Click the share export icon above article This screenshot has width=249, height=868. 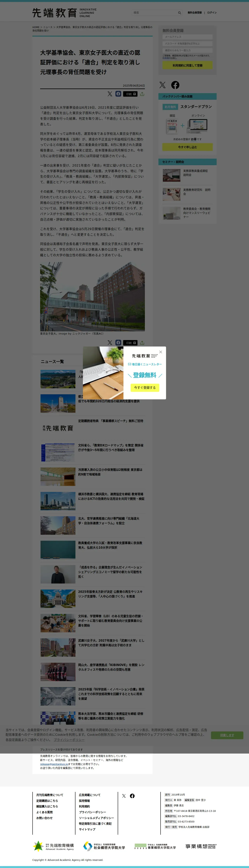[x=142, y=94]
